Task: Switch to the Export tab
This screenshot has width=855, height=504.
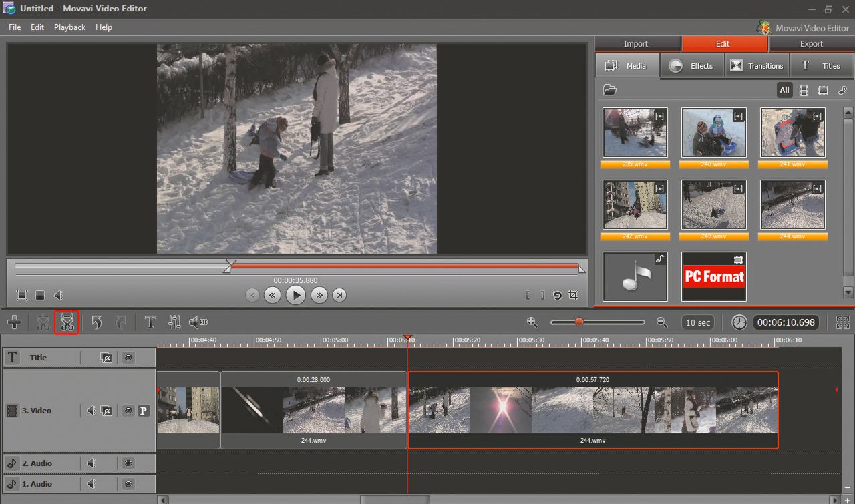Action: pyautogui.click(x=812, y=44)
